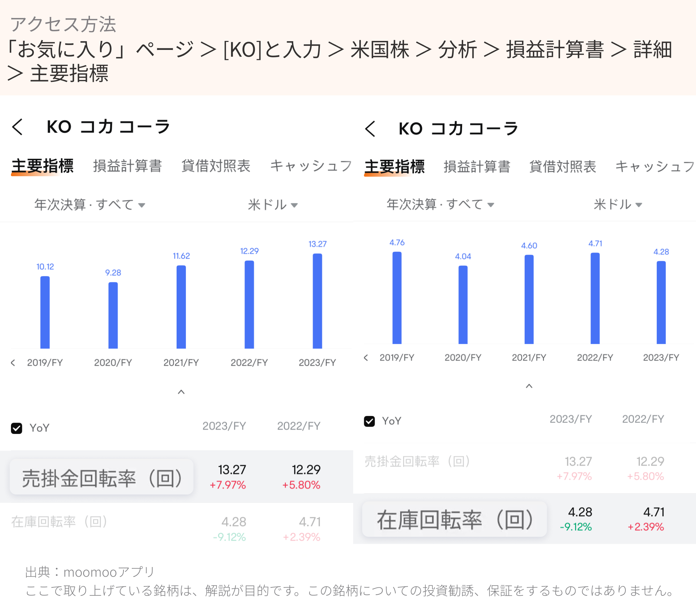The width and height of the screenshot is (696, 616).
Task: Click 2023/FY column header in right table
Action: pyautogui.click(x=571, y=419)
